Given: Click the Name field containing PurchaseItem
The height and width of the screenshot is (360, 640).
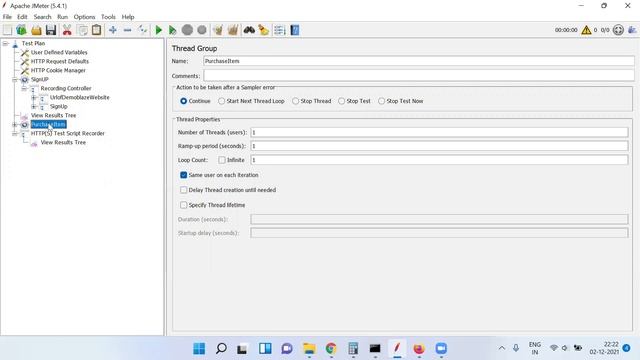Looking at the screenshot, I should click(x=419, y=61).
